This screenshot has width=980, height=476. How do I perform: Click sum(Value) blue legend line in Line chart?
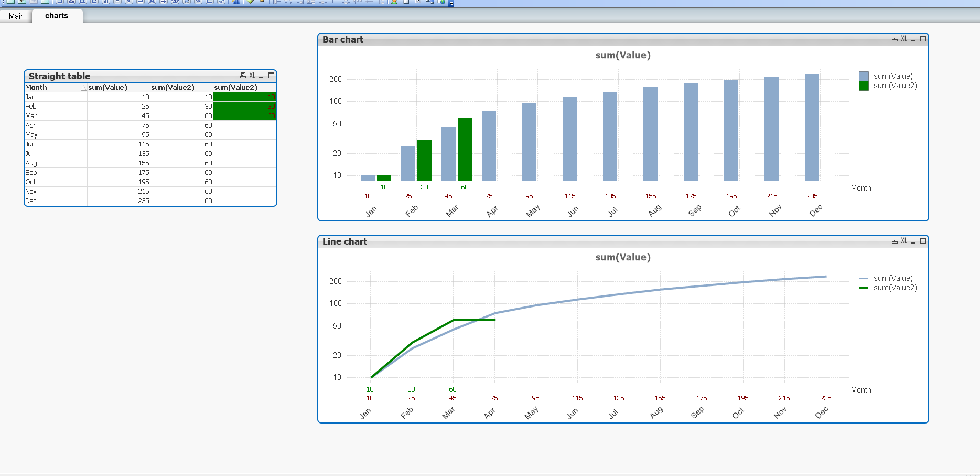[x=864, y=278]
